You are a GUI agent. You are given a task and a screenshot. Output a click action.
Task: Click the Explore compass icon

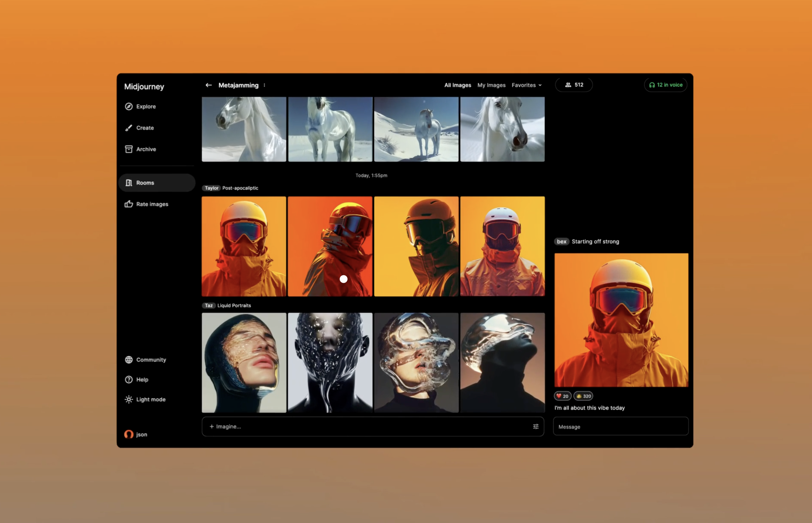[129, 106]
